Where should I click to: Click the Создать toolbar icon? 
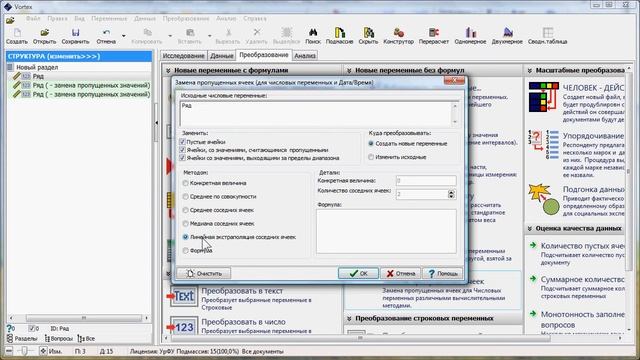(17, 32)
